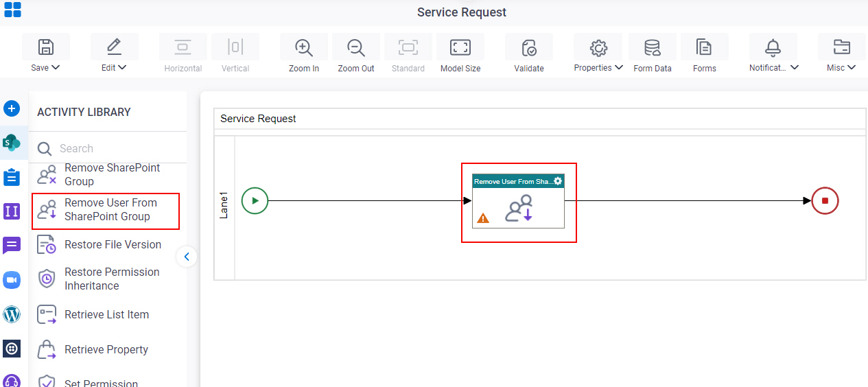The width and height of the screenshot is (868, 387).
Task: Click the Edit pencil icon
Action: [114, 47]
